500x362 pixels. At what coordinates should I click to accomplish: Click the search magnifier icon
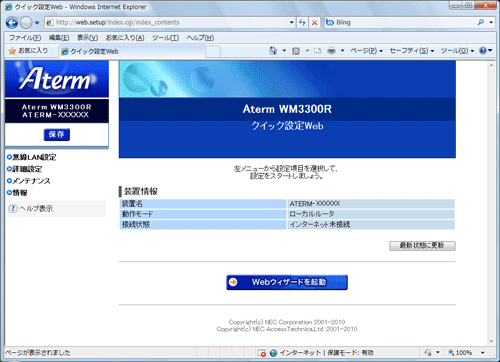[481, 22]
